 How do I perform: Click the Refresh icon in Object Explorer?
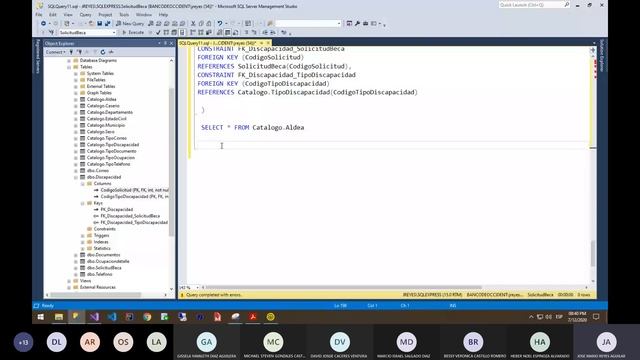click(103, 52)
